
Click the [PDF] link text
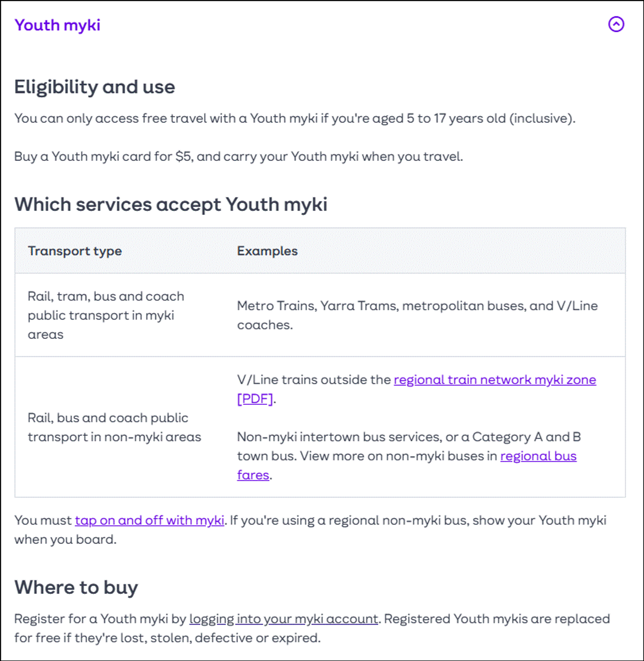255,398
